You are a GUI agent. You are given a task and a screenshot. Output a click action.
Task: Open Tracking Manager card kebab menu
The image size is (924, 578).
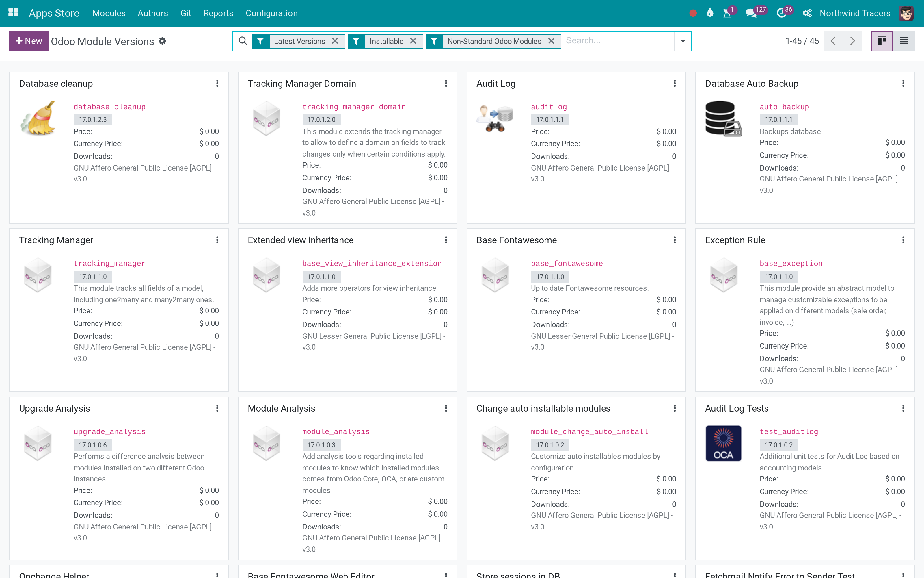[x=217, y=240]
